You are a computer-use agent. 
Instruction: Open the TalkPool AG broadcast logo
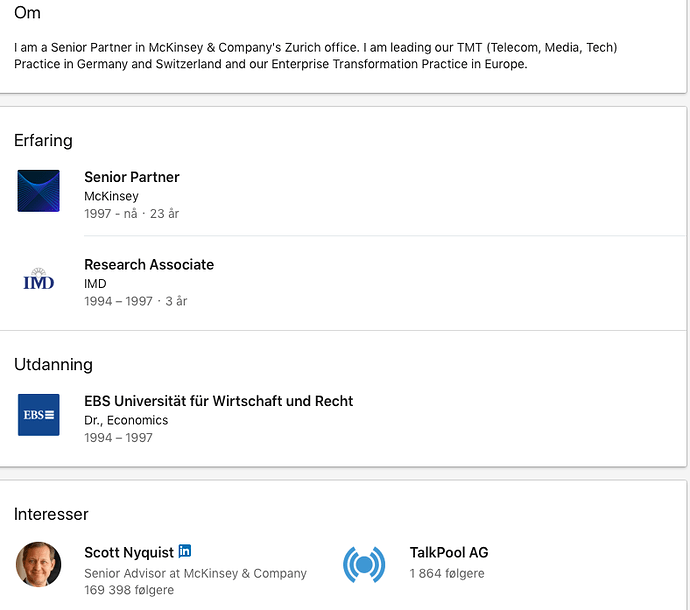click(364, 565)
